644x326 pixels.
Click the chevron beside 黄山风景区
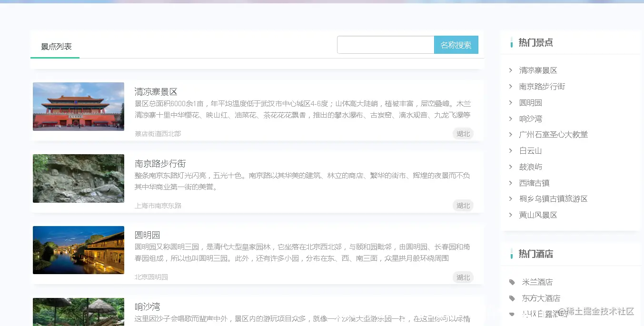click(510, 215)
